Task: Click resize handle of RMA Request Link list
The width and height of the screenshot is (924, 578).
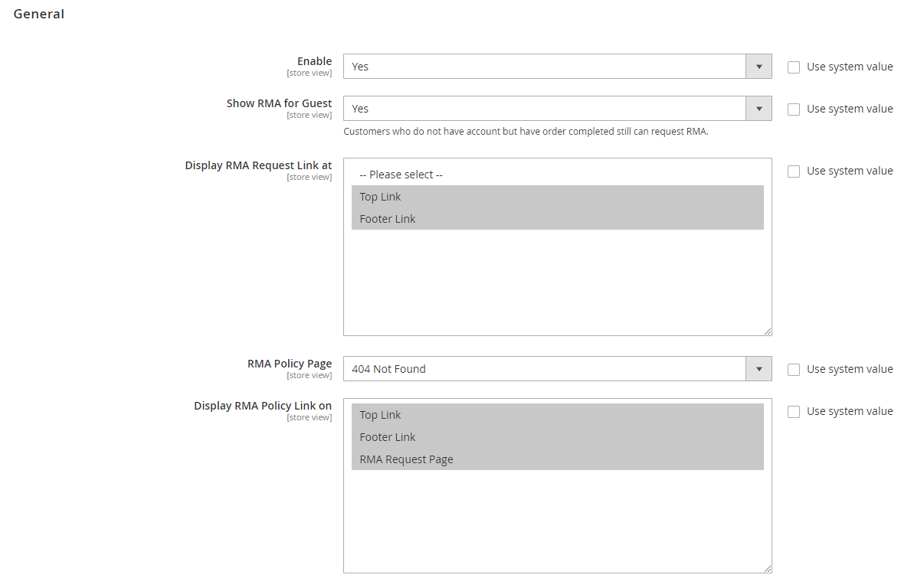Action: 767,331
